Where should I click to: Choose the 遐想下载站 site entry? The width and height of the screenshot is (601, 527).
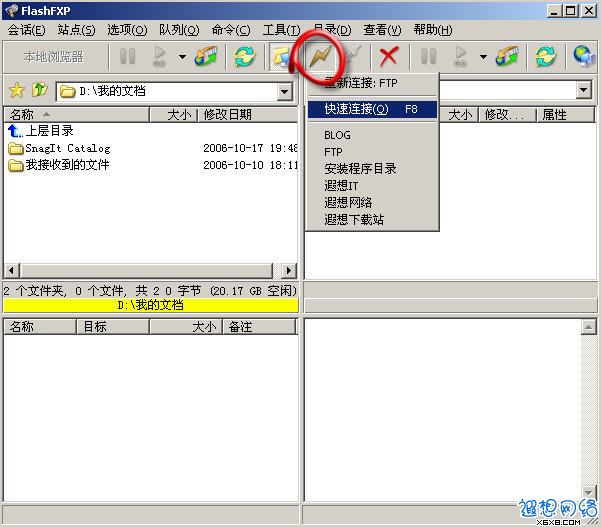pos(372,220)
